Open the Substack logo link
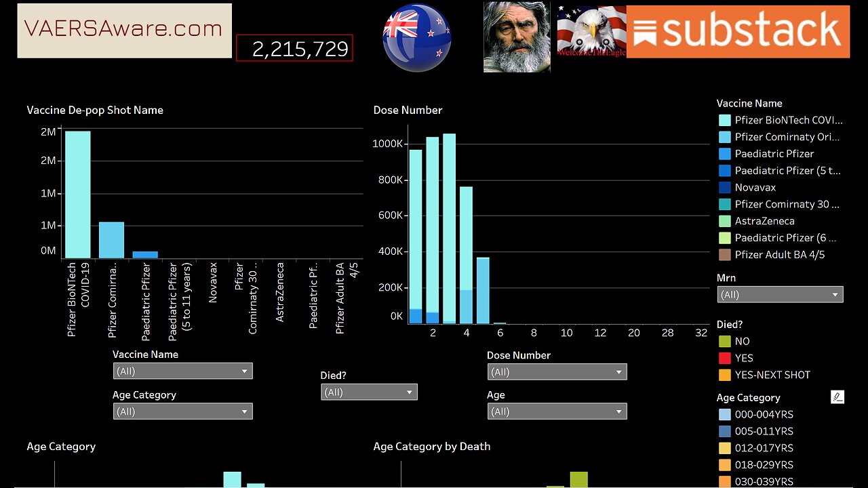Image resolution: width=868 pixels, height=488 pixels. tap(738, 32)
